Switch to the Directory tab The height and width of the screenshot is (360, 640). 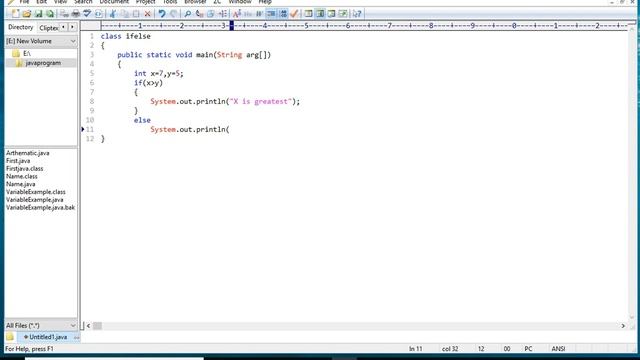pos(20,27)
